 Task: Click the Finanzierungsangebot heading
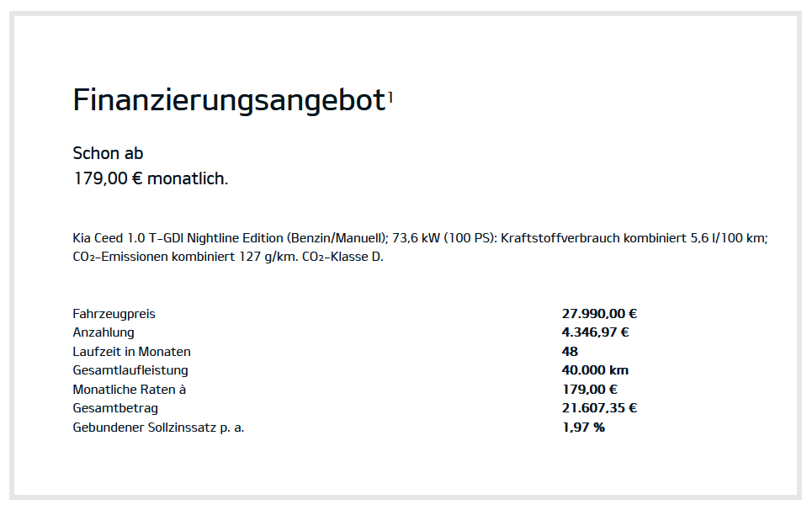[229, 100]
